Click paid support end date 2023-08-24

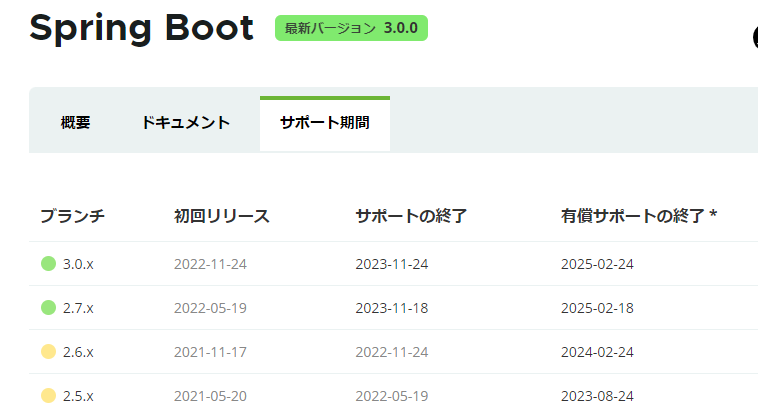[x=598, y=396]
